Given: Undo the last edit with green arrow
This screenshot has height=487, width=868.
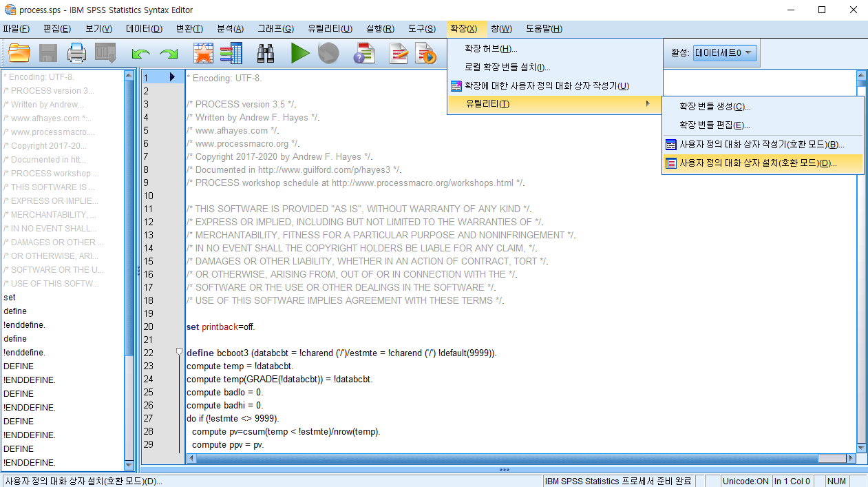Looking at the screenshot, I should pyautogui.click(x=141, y=53).
